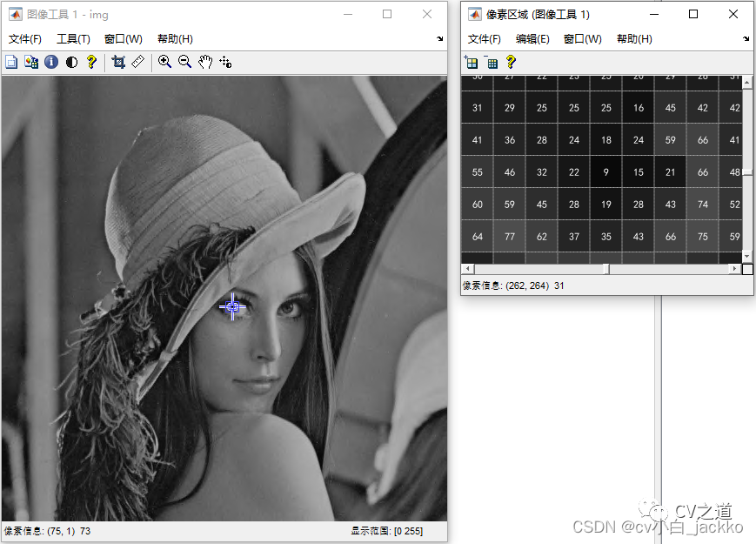Select the pixel cell with value 52

pos(731,205)
